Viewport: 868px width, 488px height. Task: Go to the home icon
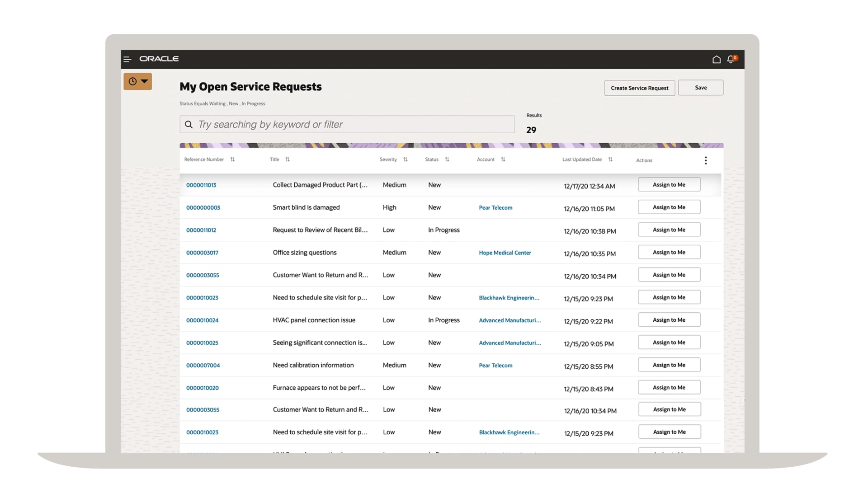point(716,59)
